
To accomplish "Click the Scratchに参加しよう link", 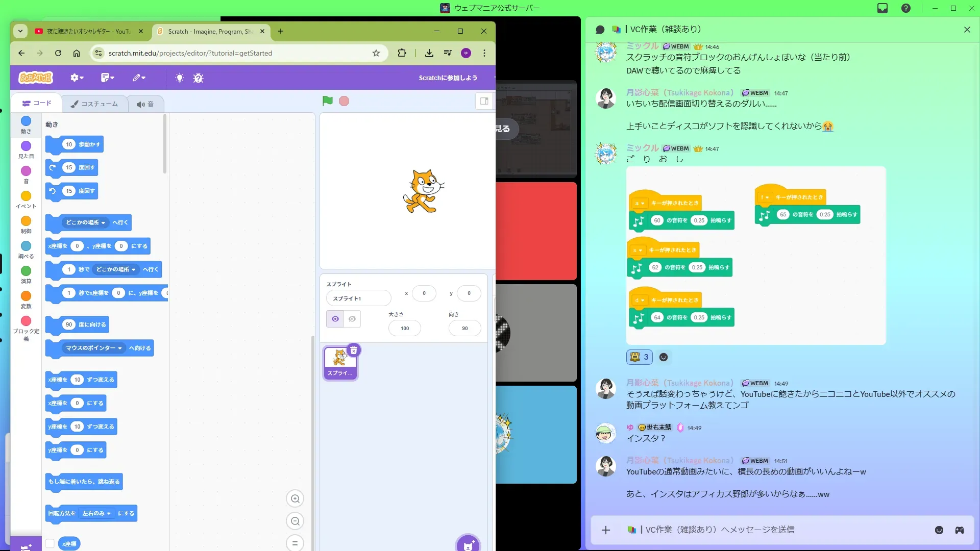I will 448,78.
